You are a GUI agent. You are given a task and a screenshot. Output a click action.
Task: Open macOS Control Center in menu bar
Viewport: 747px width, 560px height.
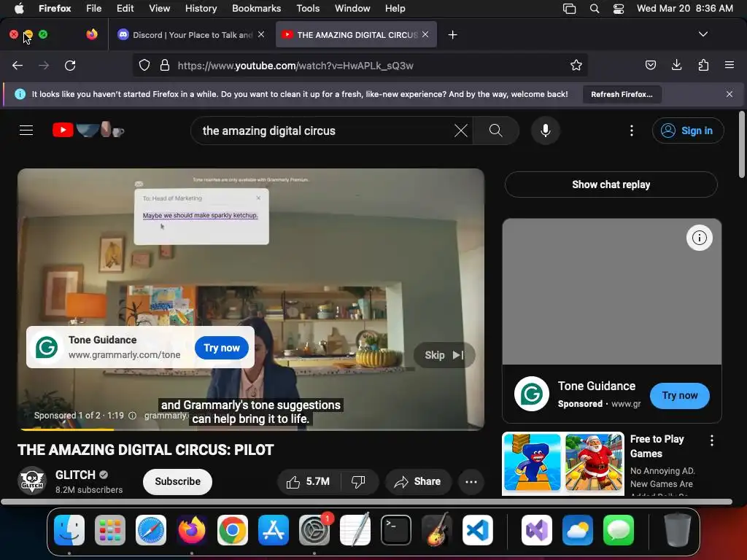coord(619,9)
